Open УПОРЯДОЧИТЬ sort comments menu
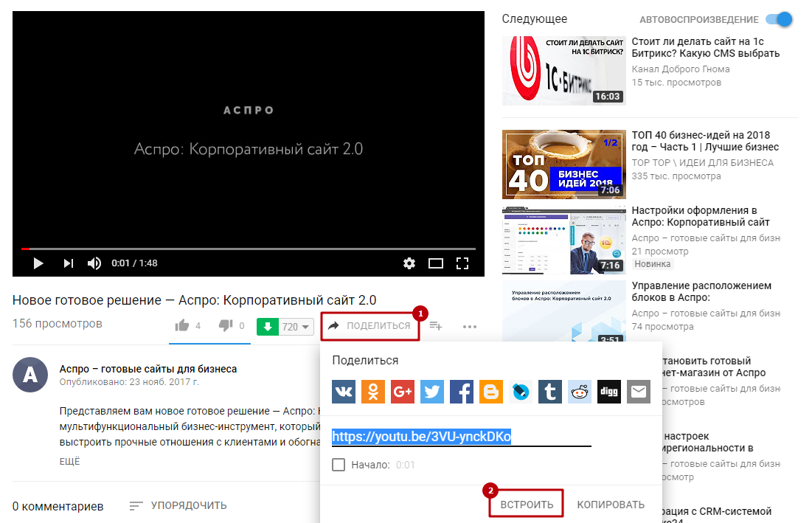Screen dimensions: 812x523 (178, 505)
